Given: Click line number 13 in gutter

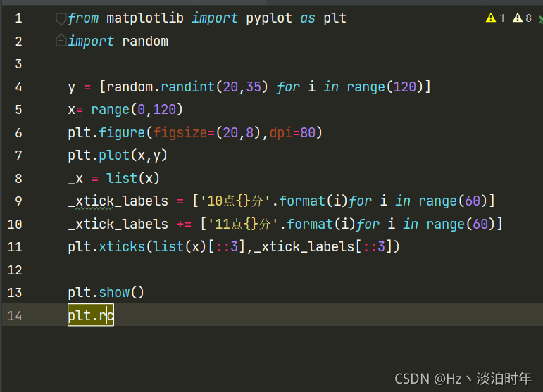Looking at the screenshot, I should coord(15,293).
